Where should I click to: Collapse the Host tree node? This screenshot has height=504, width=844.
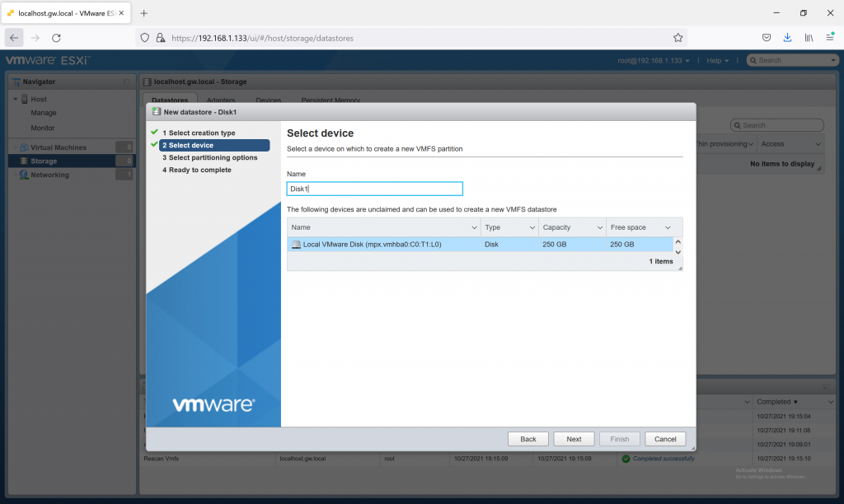pos(16,99)
